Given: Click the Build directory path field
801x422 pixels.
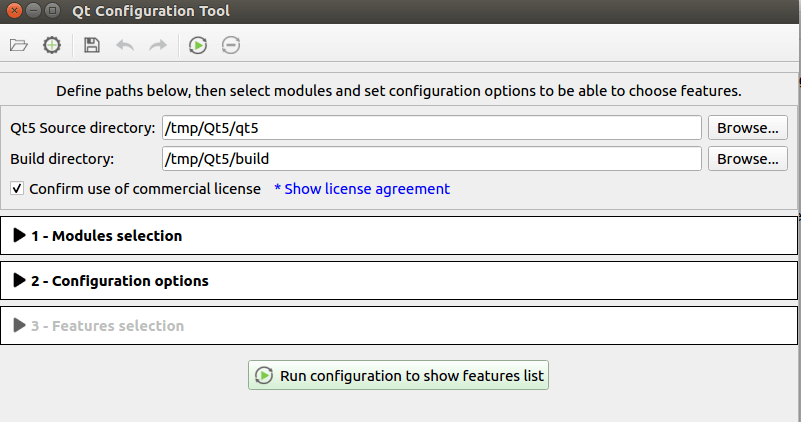Looking at the screenshot, I should pyautogui.click(x=430, y=159).
